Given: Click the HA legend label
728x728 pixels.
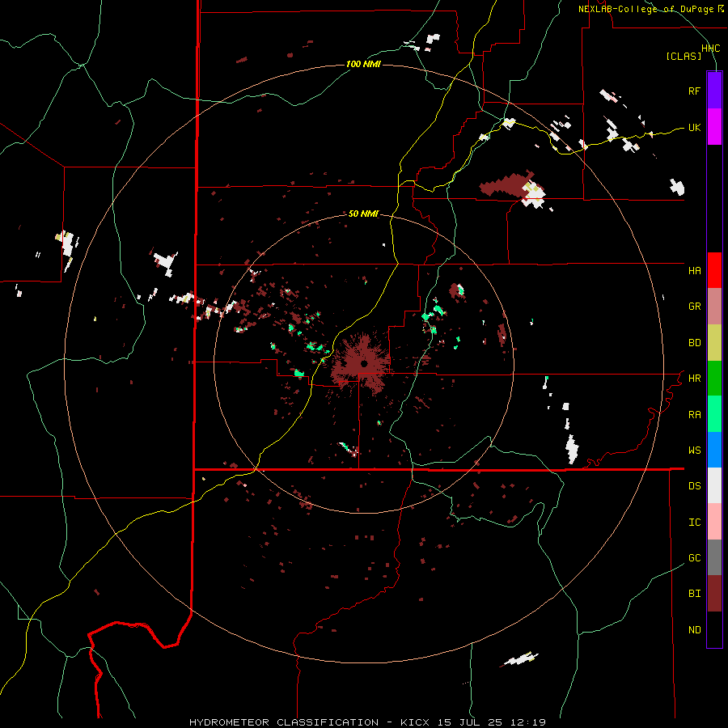Looking at the screenshot, I should pos(694,271).
